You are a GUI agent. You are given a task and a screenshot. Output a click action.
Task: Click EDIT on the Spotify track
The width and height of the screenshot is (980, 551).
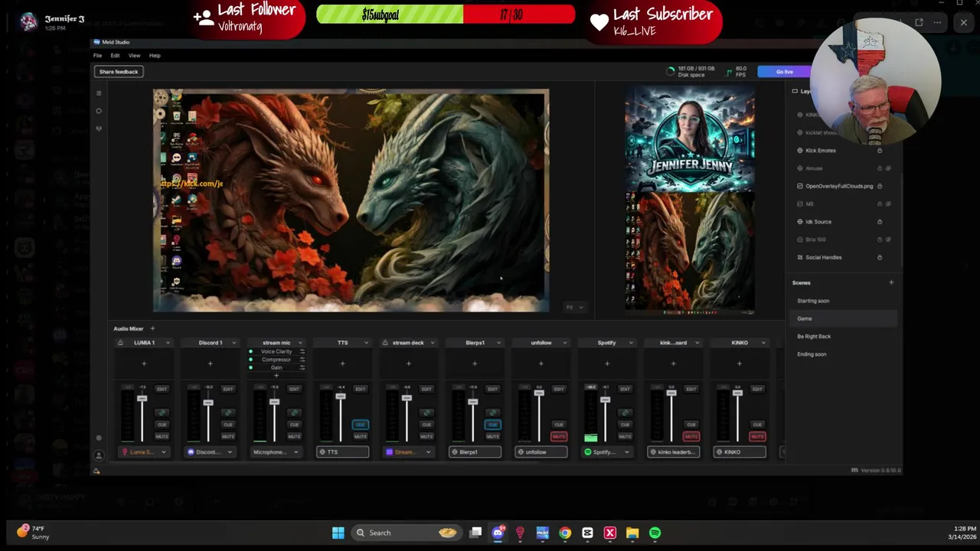[626, 389]
